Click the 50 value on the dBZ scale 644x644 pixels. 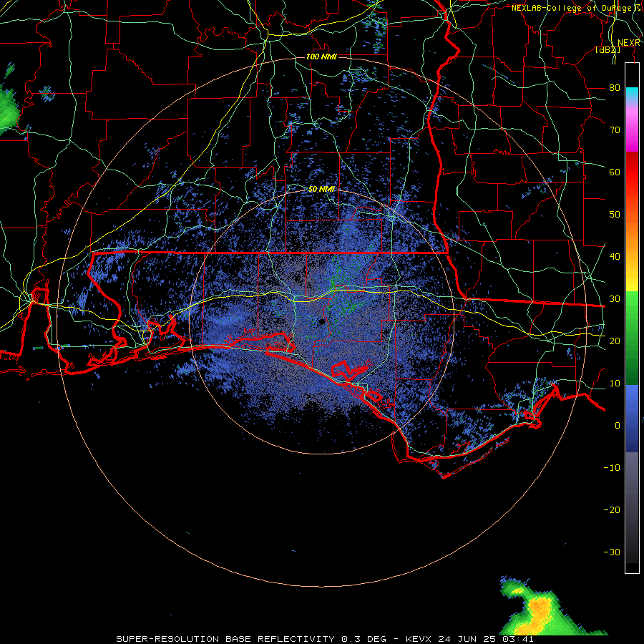pos(615,215)
